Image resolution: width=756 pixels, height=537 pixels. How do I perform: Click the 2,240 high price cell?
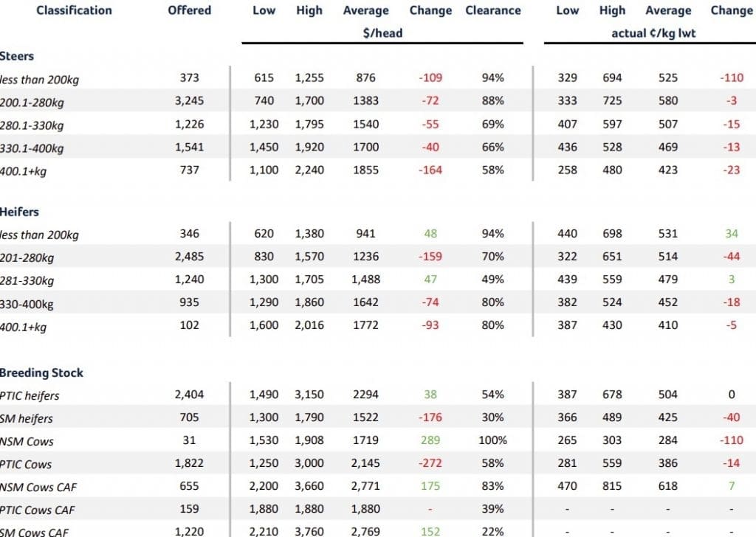(309, 170)
